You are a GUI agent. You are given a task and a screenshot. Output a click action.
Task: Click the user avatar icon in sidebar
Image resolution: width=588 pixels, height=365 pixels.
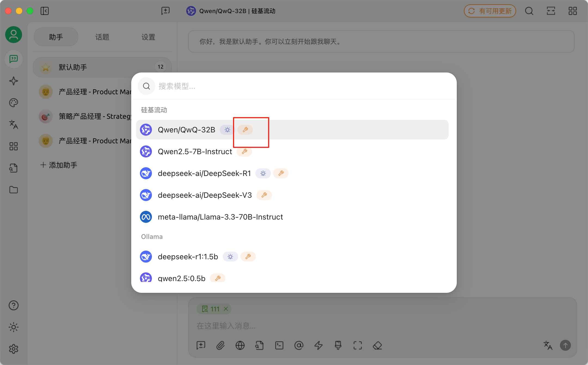tap(14, 35)
